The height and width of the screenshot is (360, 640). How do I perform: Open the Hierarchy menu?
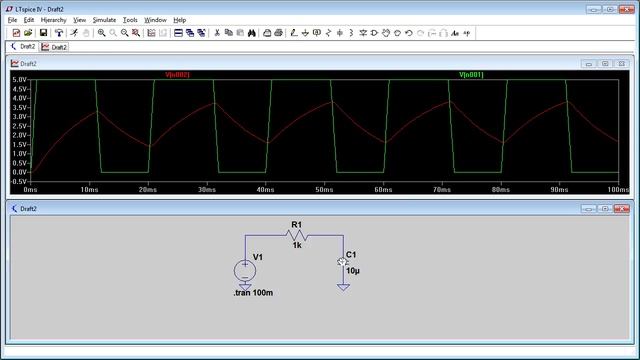point(53,20)
